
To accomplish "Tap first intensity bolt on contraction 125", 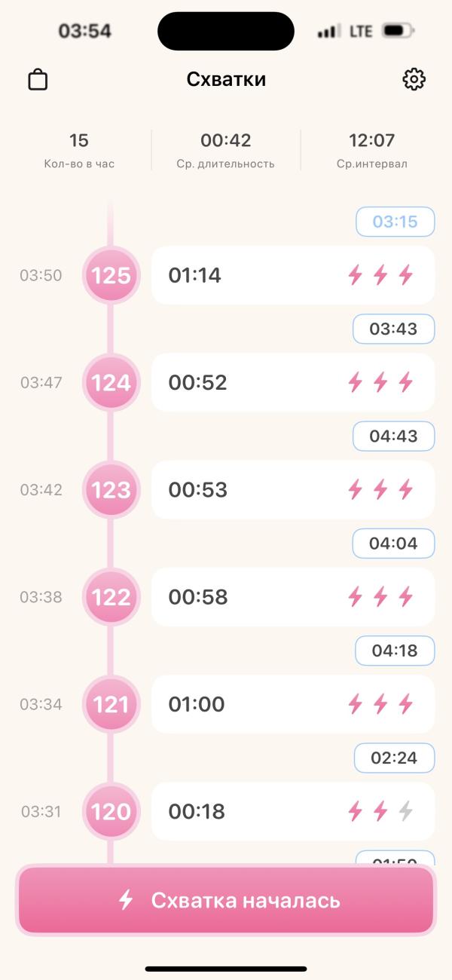I will click(355, 275).
